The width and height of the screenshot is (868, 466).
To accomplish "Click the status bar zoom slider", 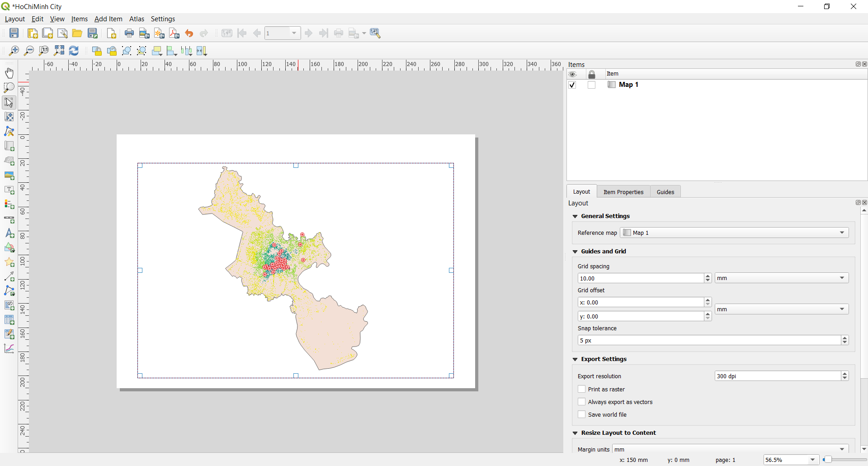I will click(844, 460).
